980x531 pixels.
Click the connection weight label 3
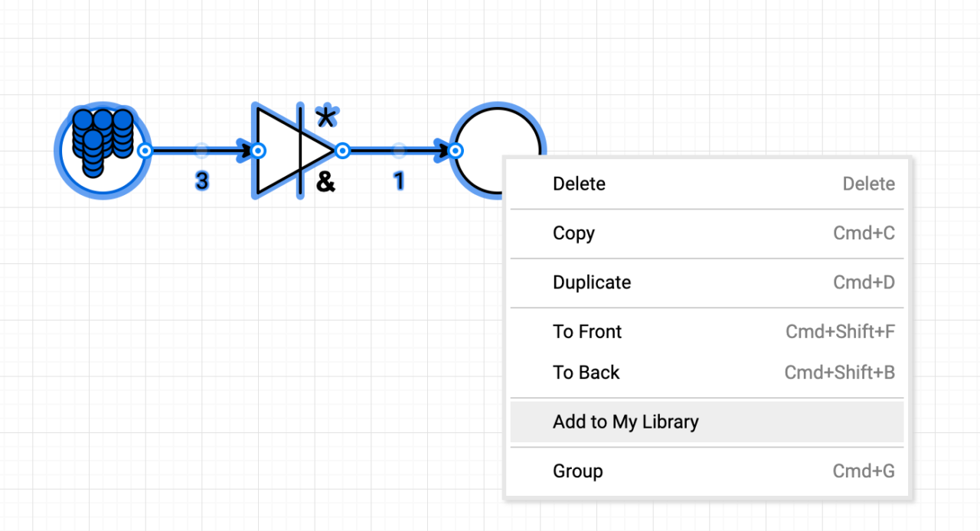point(201,181)
